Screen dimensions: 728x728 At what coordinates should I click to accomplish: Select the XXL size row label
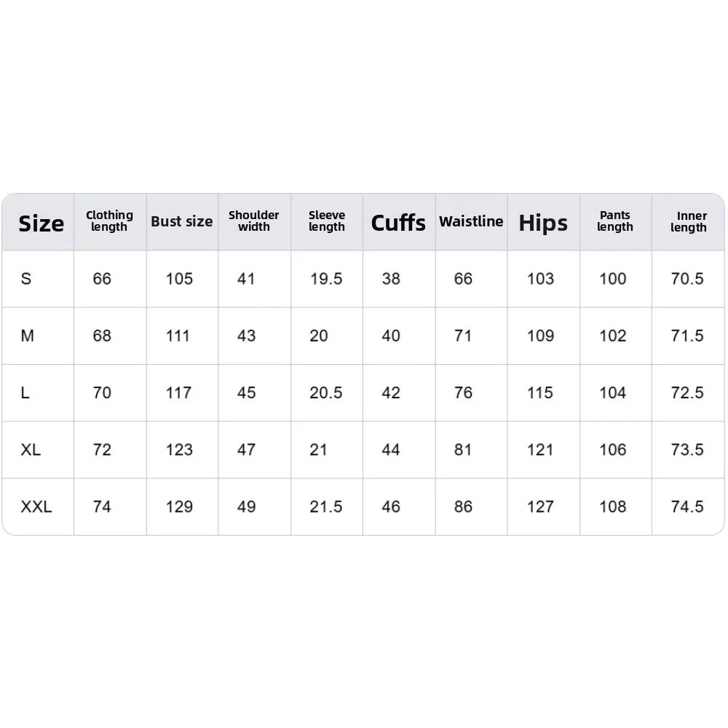point(36,506)
